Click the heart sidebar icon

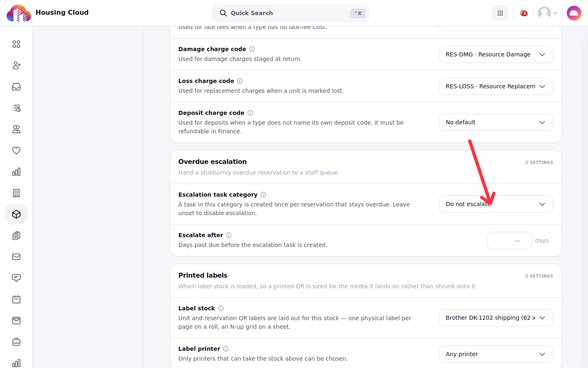16,150
